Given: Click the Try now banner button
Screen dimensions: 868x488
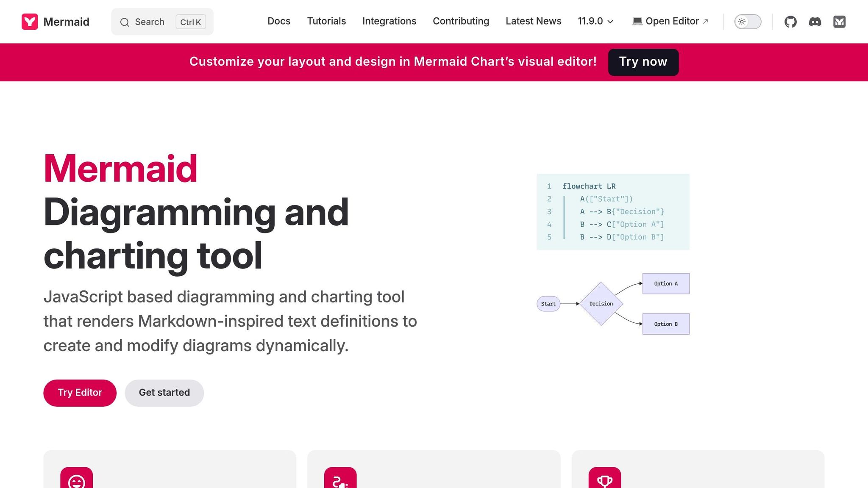Looking at the screenshot, I should [643, 62].
